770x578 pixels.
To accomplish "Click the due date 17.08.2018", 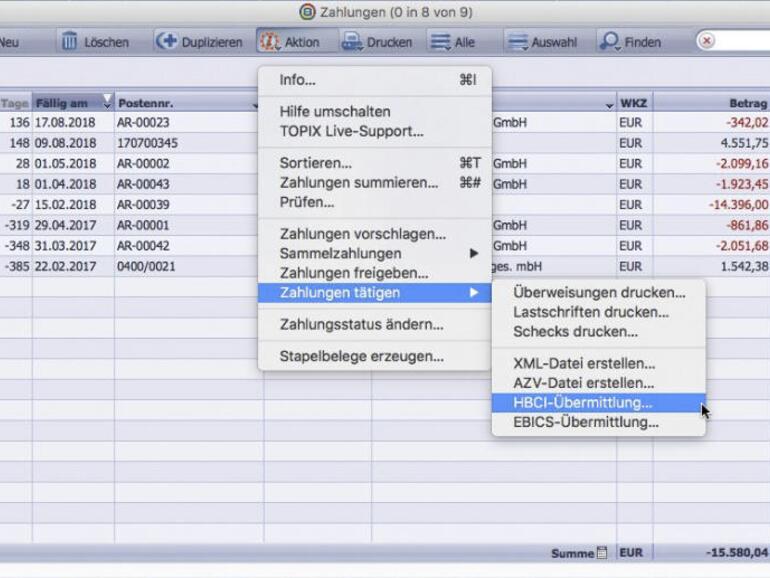I will [65, 122].
